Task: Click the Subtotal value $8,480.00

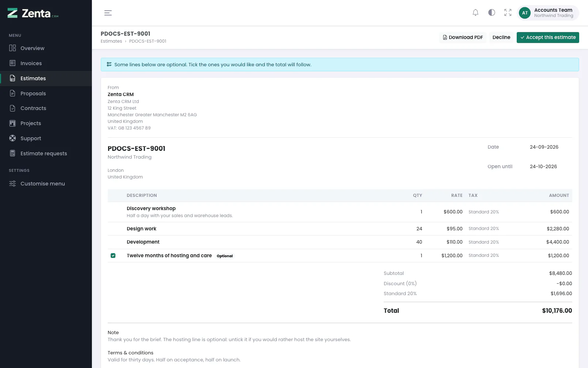Action: coord(560,273)
